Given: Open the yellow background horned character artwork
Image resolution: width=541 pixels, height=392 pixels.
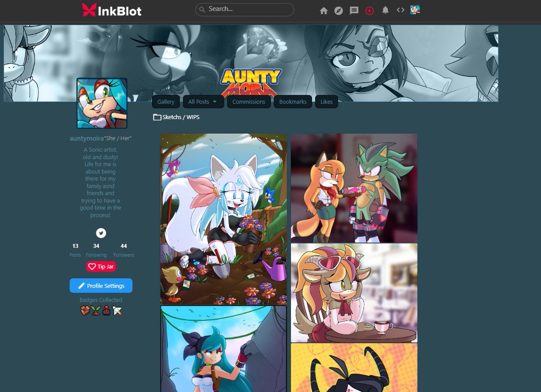Looking at the screenshot, I should pos(354,368).
